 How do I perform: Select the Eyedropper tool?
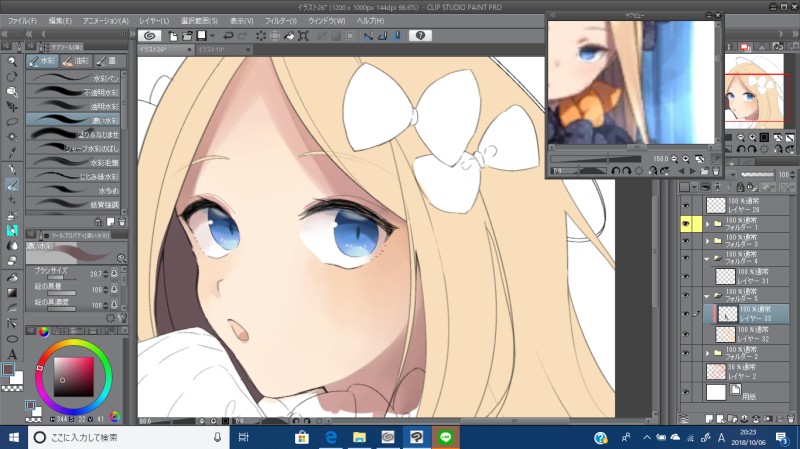tap(12, 153)
